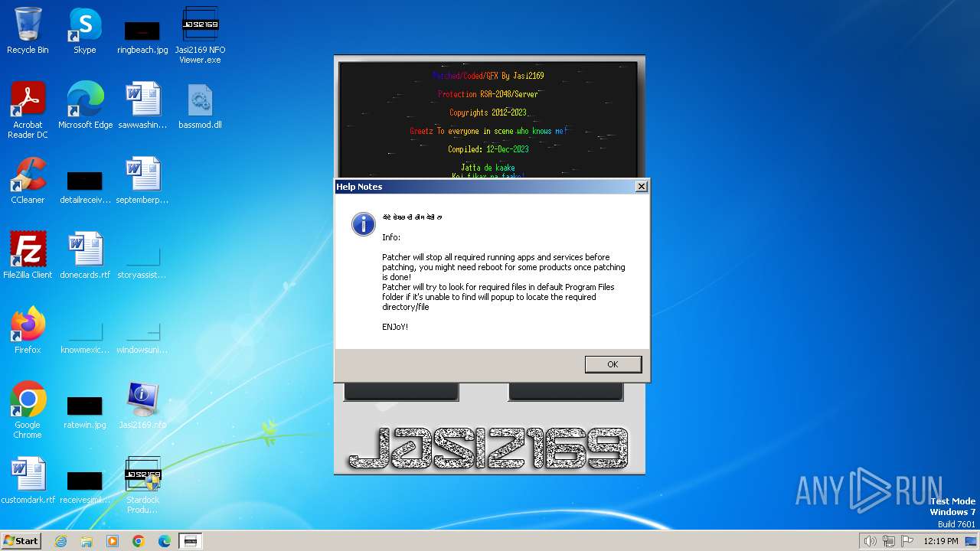The height and width of the screenshot is (551, 980).
Task: Select the Stardock Produ… patcher icon
Action: pyautogui.click(x=142, y=485)
